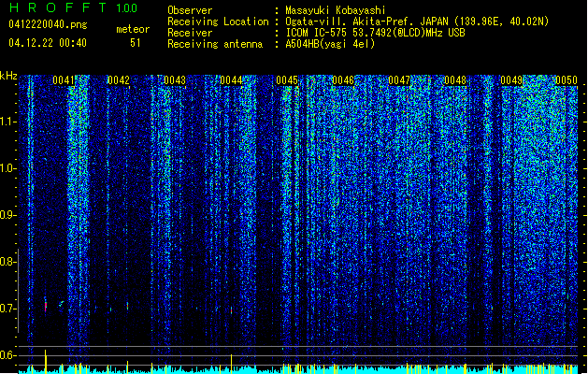Click time marker 0047

(x=399, y=80)
